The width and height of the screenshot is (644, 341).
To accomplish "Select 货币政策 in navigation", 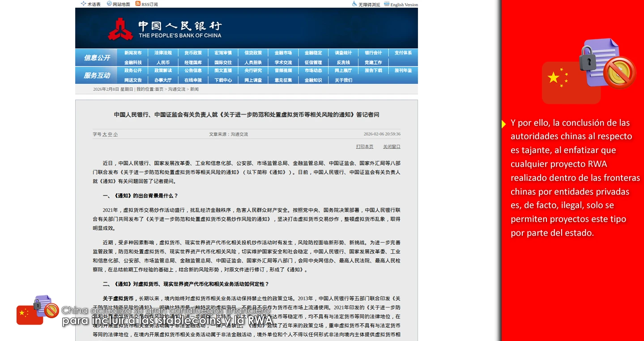I will tap(193, 53).
